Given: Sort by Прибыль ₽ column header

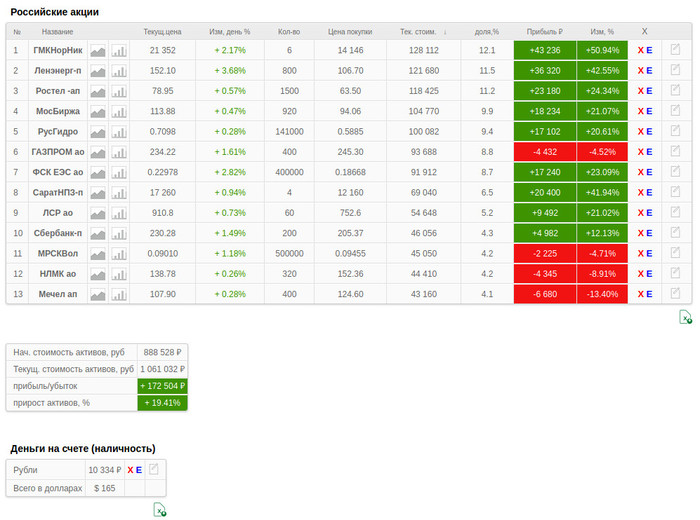Looking at the screenshot, I should coord(544,31).
